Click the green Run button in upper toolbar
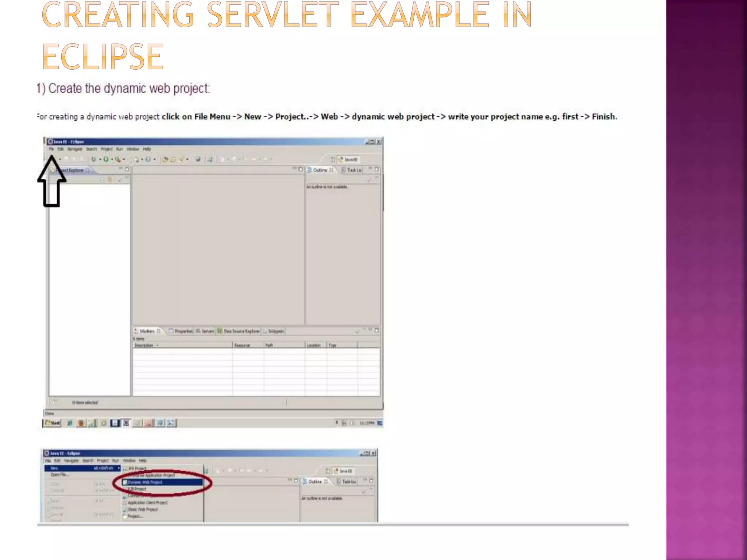 pyautogui.click(x=106, y=159)
